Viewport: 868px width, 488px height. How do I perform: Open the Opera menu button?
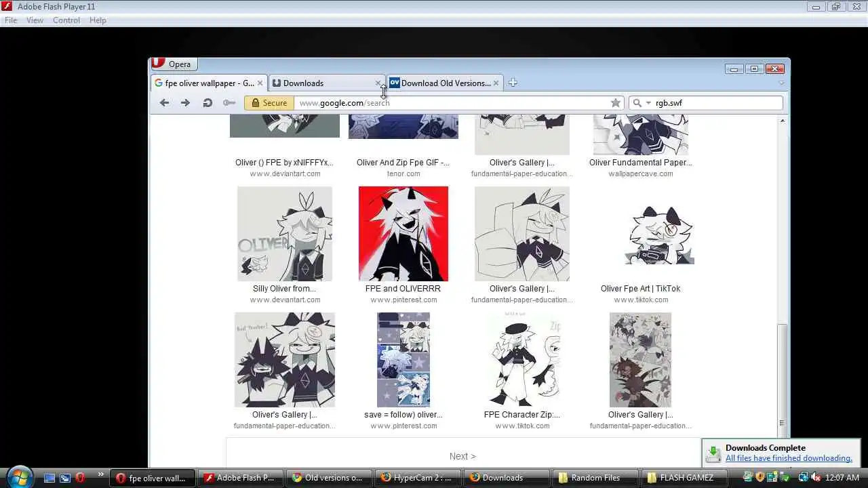coord(174,64)
